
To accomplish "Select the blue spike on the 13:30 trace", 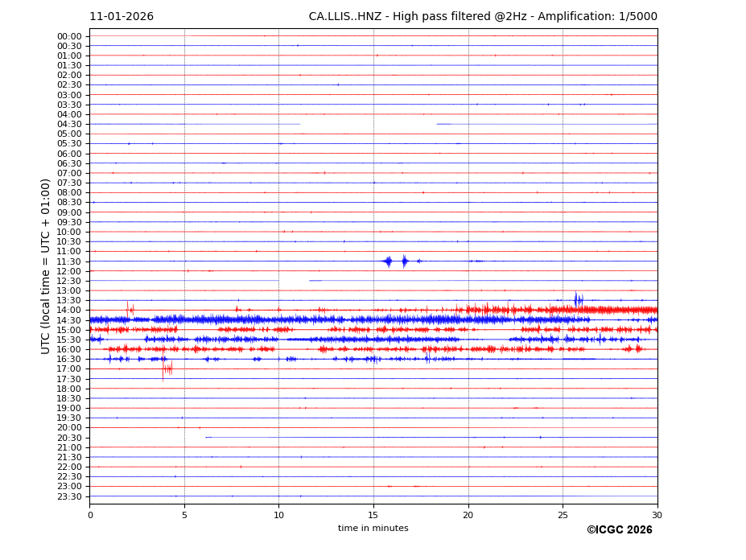I will click(578, 300).
